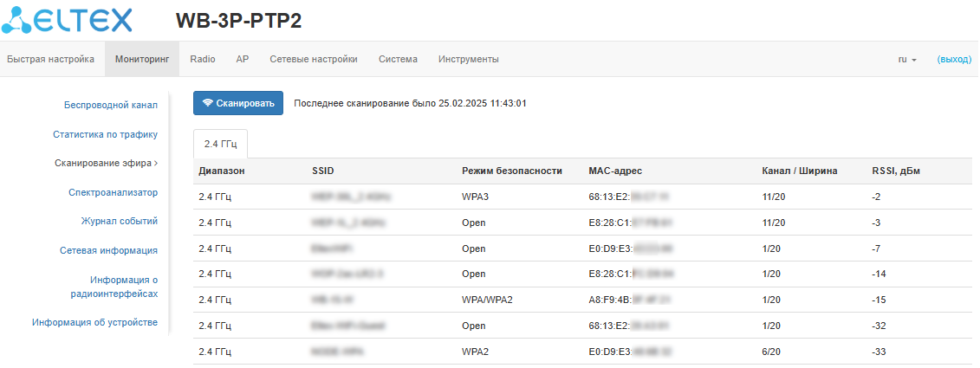Select the Мониторинг menu tab
980x368 pixels.
(x=141, y=60)
